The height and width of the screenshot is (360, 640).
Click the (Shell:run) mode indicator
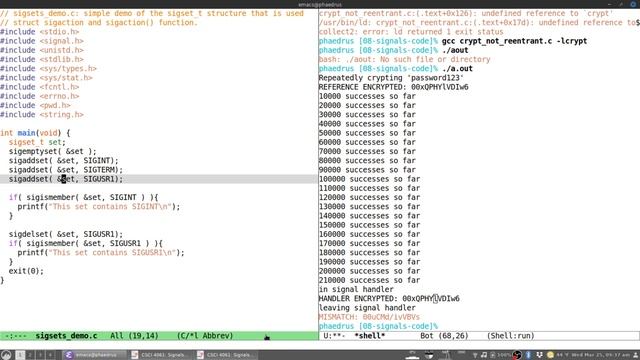pos(511,336)
